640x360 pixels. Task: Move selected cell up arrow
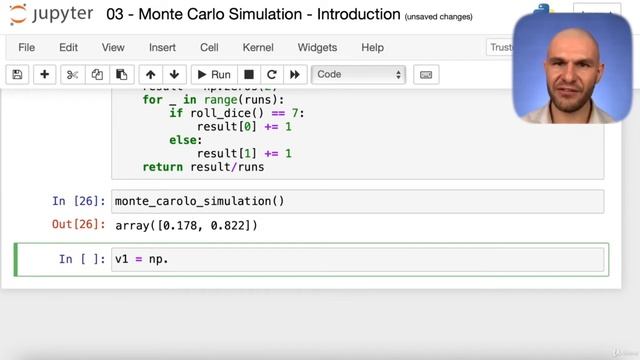[x=151, y=75]
